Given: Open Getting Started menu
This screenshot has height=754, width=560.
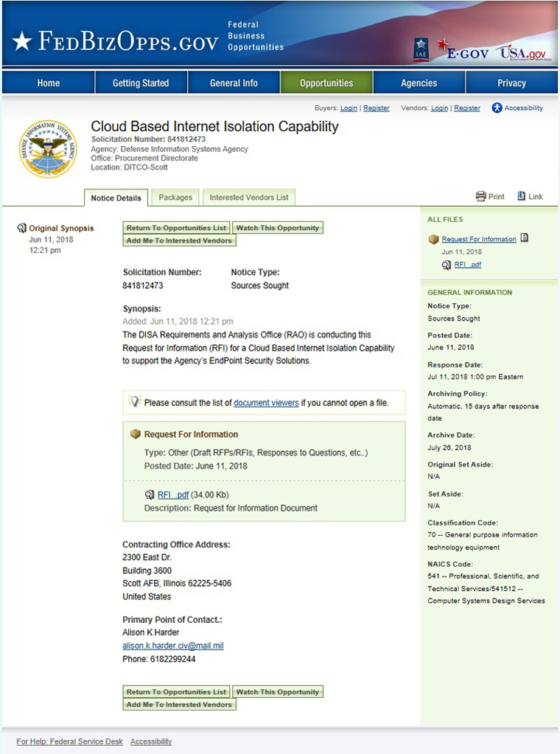Looking at the screenshot, I should click(141, 83).
